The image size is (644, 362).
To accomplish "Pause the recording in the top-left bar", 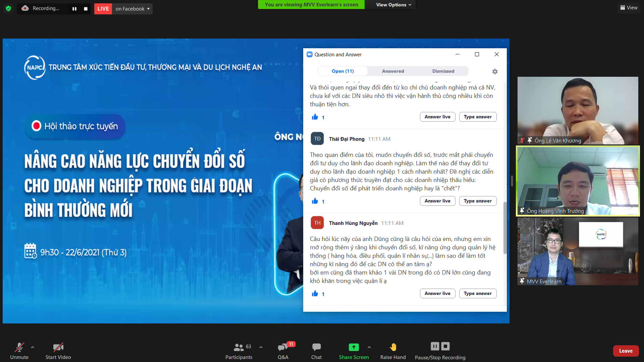I will (74, 8).
